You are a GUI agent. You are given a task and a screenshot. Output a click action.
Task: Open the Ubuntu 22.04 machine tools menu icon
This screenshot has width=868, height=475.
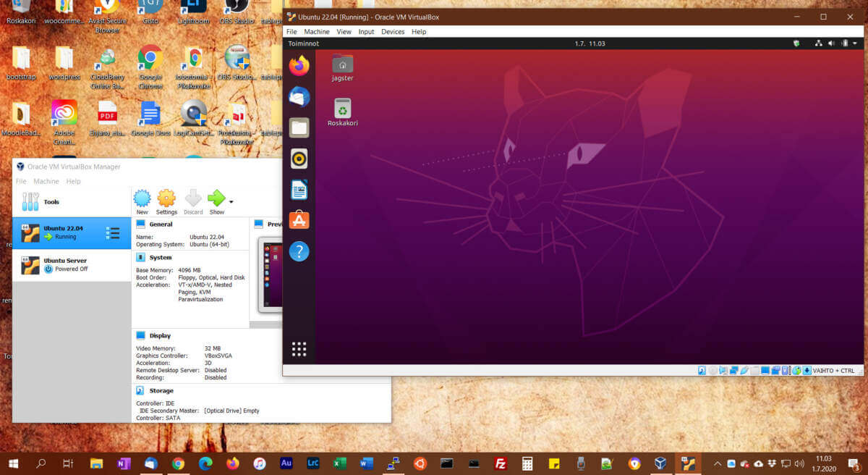(113, 232)
